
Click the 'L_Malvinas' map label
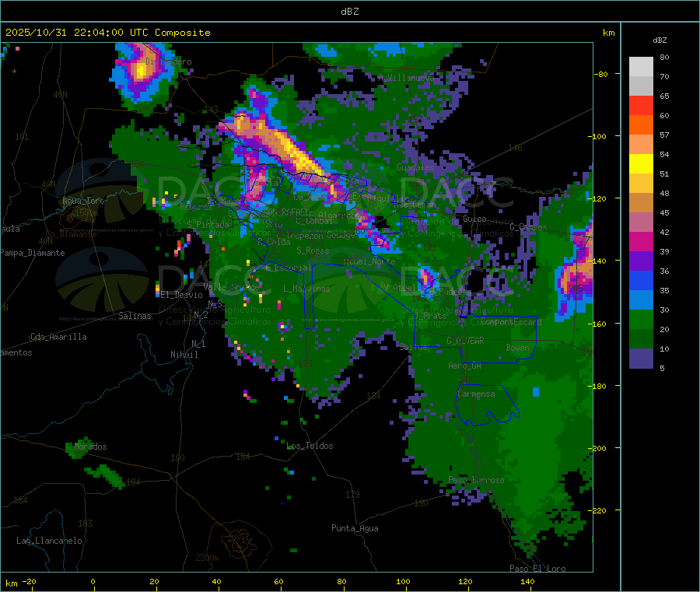(x=306, y=289)
